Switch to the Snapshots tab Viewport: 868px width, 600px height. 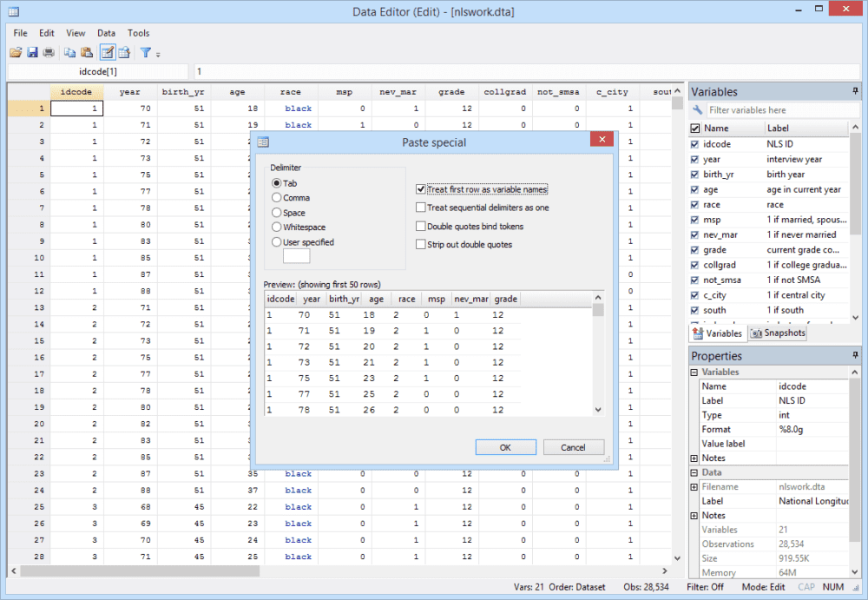click(x=779, y=333)
